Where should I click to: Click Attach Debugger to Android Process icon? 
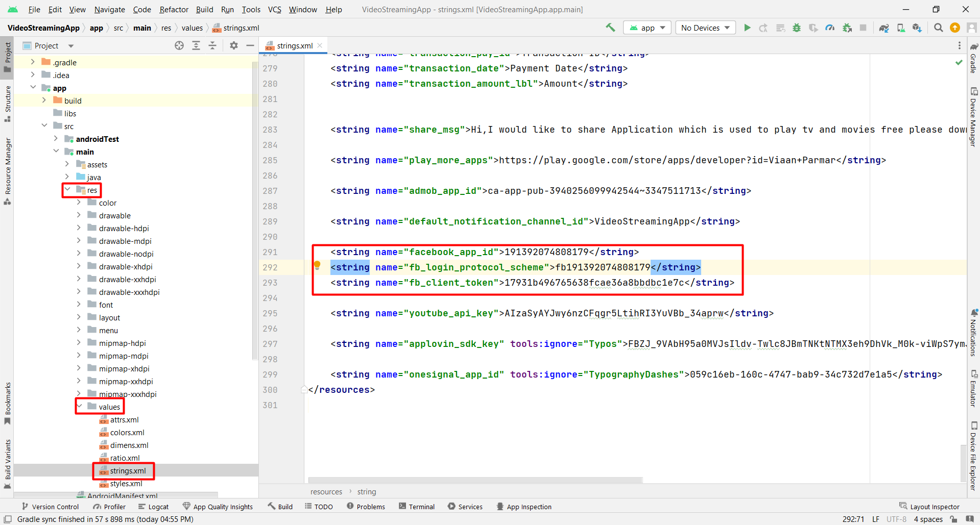(847, 28)
